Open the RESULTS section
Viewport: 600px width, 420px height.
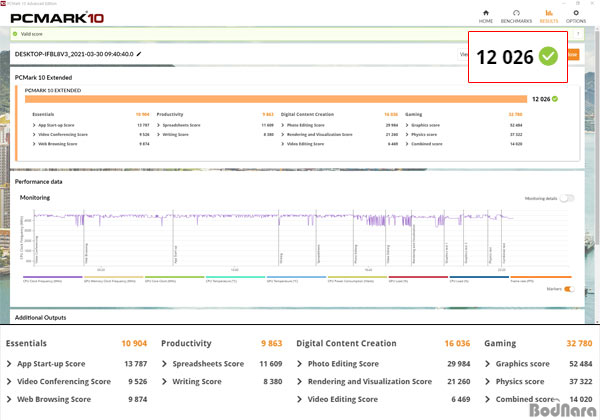click(549, 16)
